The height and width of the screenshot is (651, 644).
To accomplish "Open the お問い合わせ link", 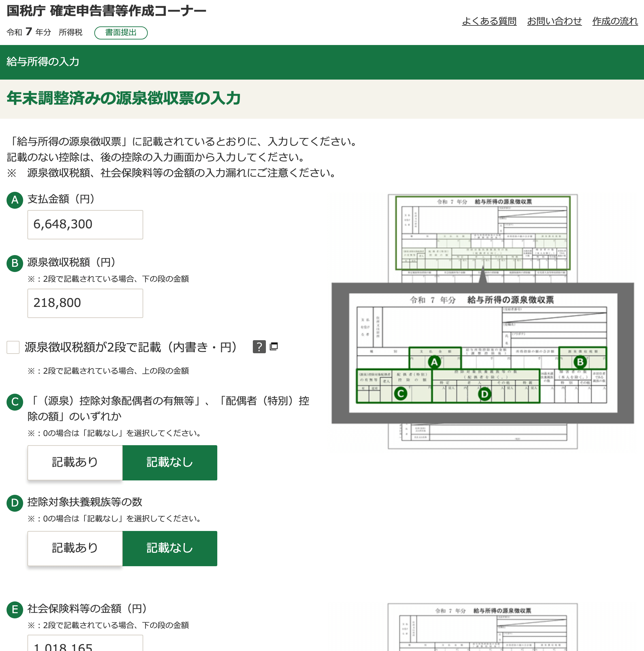I will [x=554, y=21].
